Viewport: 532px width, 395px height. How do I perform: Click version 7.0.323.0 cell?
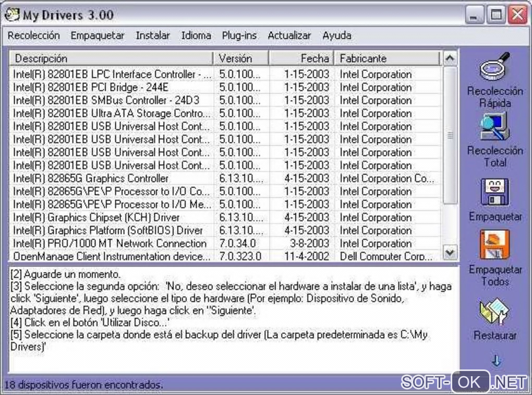(240, 256)
